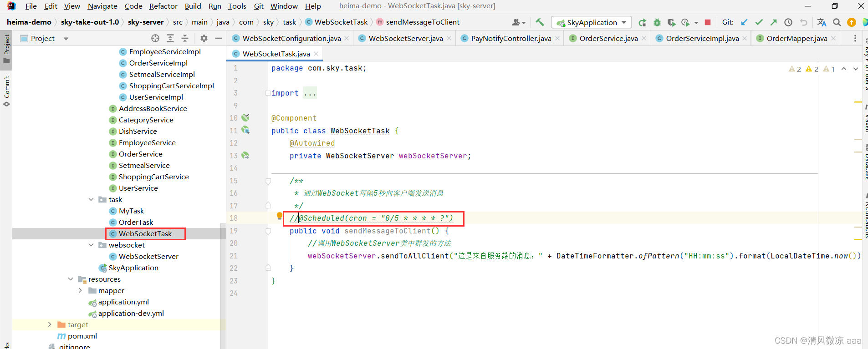
Task: Toggle the Project tool window sidebar button
Action: click(6, 49)
